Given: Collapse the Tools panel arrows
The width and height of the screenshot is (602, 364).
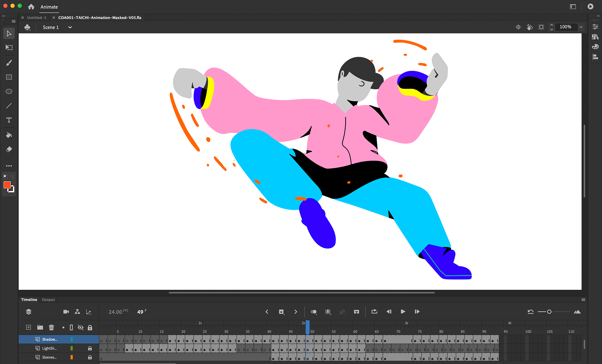Looking at the screenshot, I should [x=4, y=16].
